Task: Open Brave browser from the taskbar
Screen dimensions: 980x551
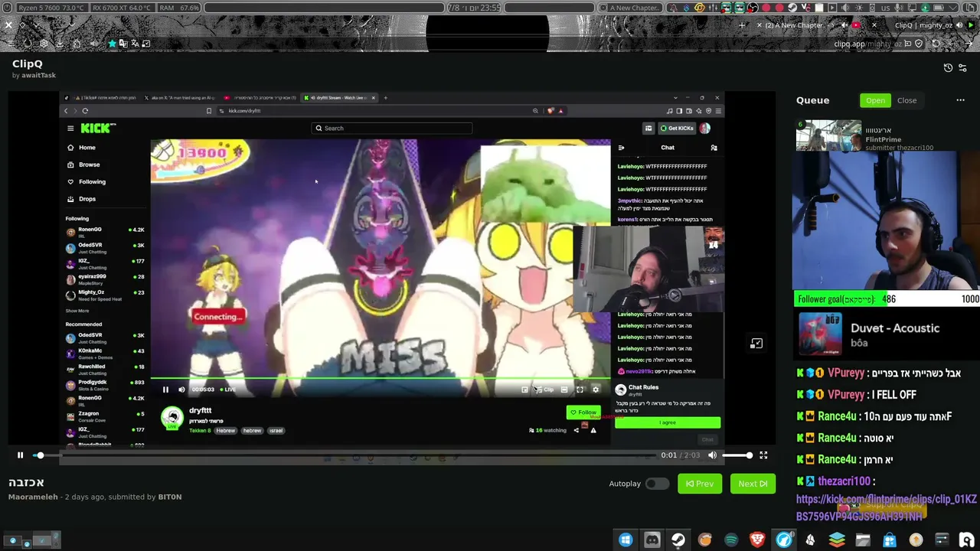Action: tap(757, 540)
